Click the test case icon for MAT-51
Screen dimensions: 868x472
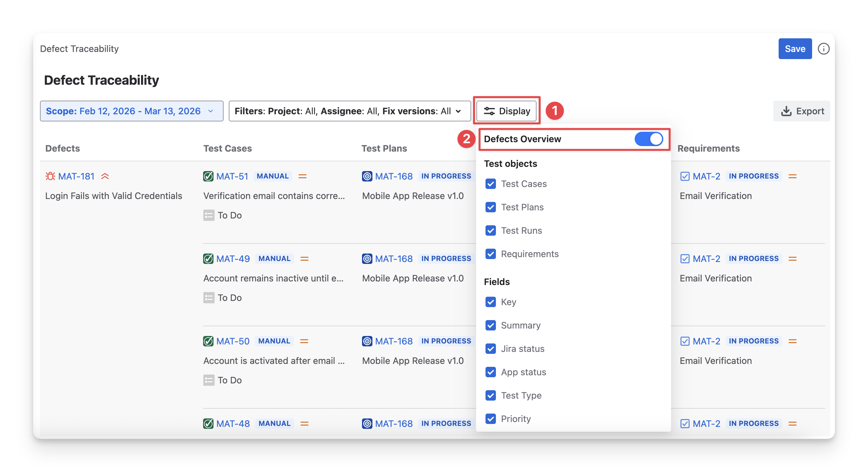(208, 176)
